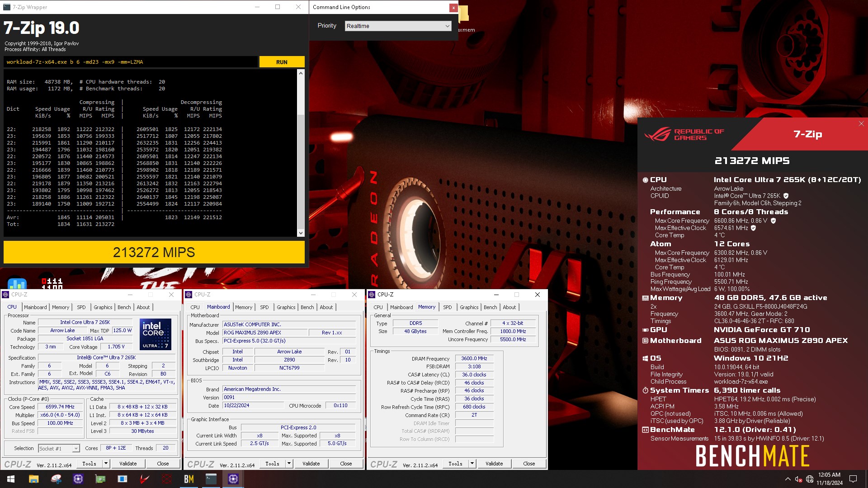Open File Explorer from the taskbar

[x=34, y=479]
